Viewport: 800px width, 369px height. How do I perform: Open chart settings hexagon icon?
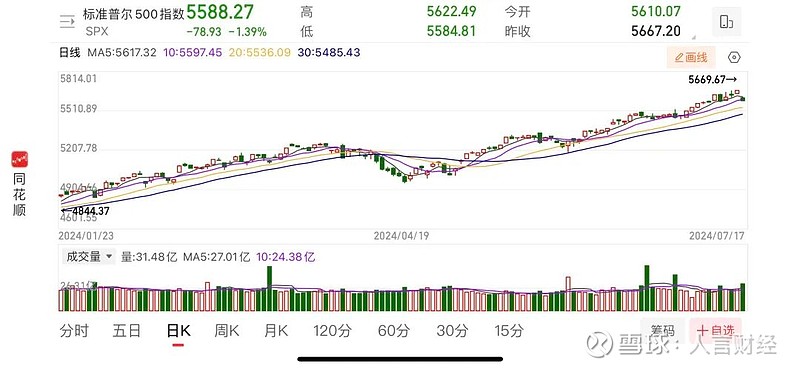tap(734, 57)
